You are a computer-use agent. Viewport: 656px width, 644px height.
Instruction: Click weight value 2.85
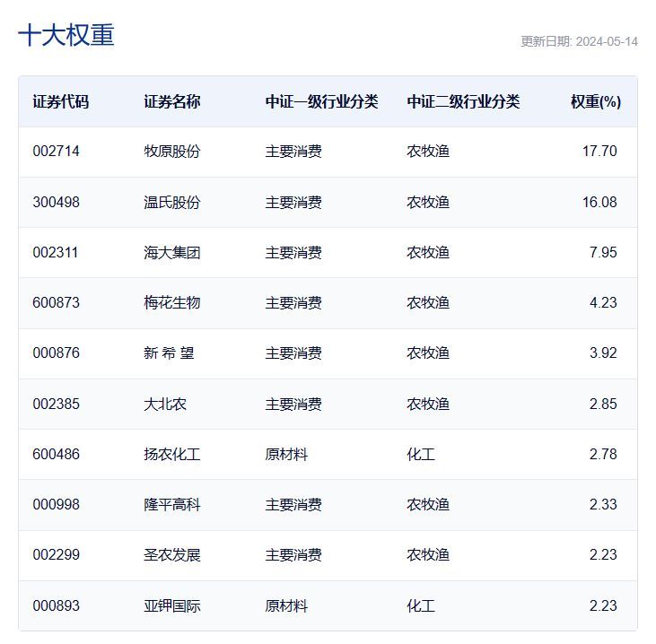[x=603, y=404]
